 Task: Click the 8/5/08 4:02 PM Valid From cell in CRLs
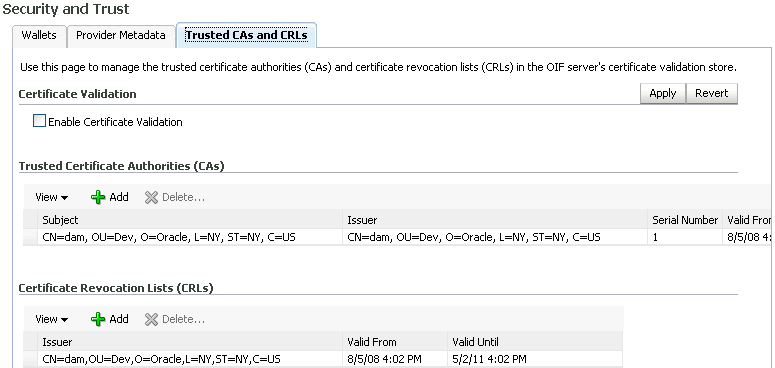(x=395, y=359)
